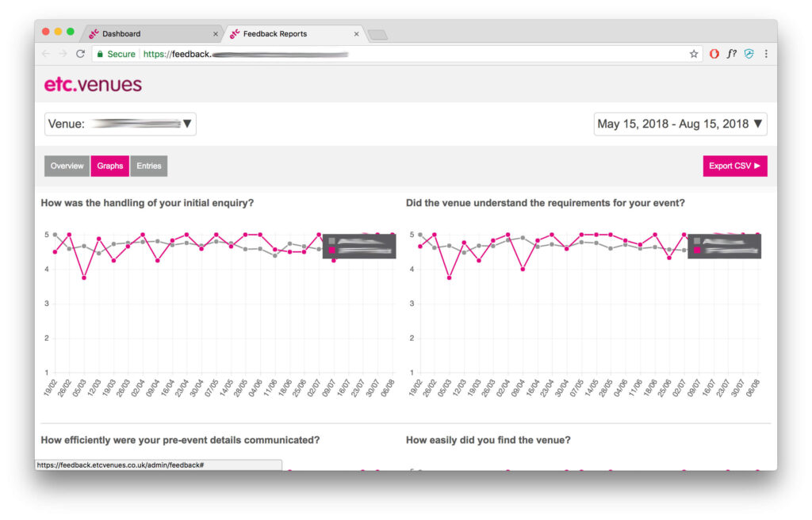Select the Graphs tab
This screenshot has height=520, width=812.
(110, 166)
